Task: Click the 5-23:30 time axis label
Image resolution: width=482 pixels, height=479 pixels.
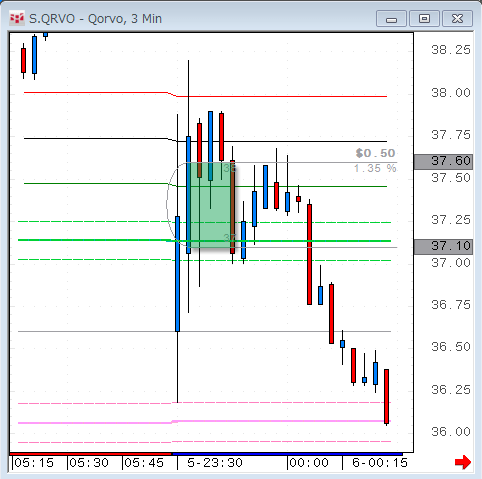Action: pos(215,463)
